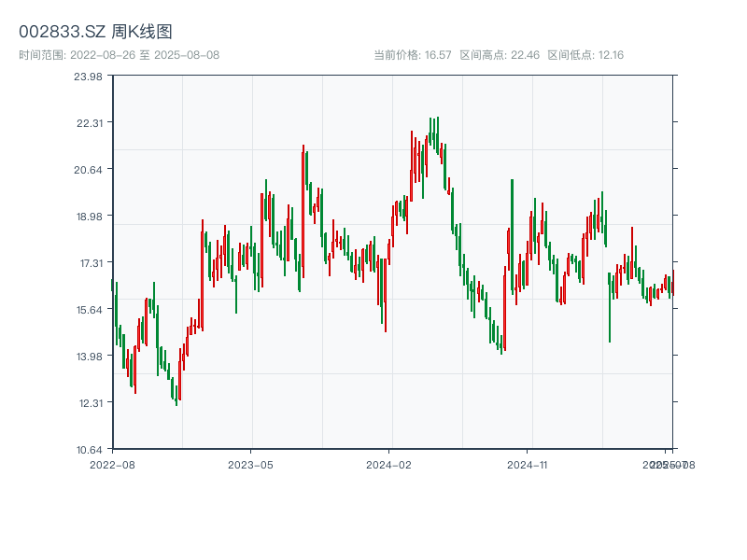Click the 区间低点 12.16 label
Viewport: 747px width, 560px height.
[585, 55]
